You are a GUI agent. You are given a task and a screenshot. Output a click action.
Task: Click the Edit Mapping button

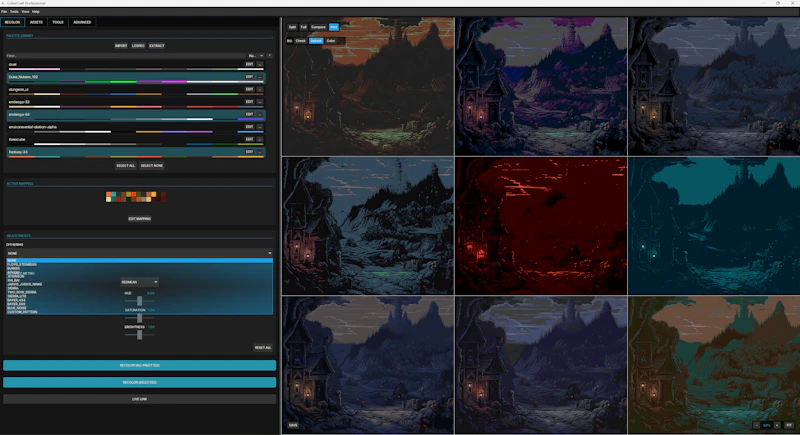tap(139, 219)
